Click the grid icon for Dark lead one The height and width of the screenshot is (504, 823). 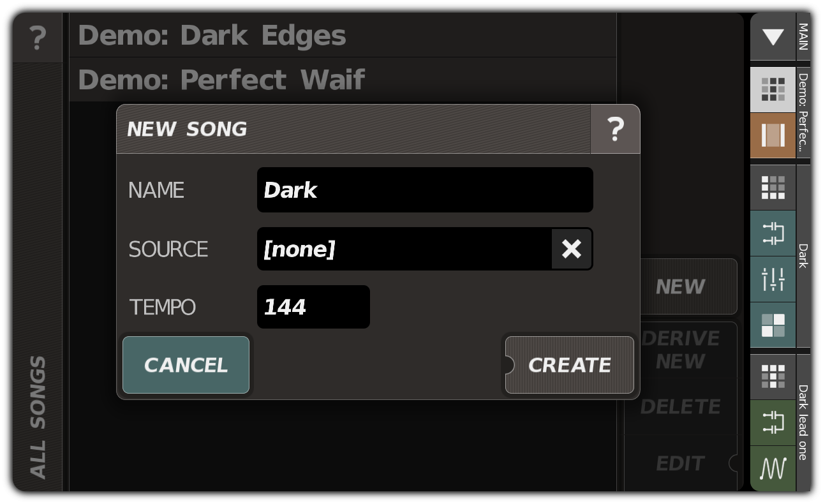[773, 376]
